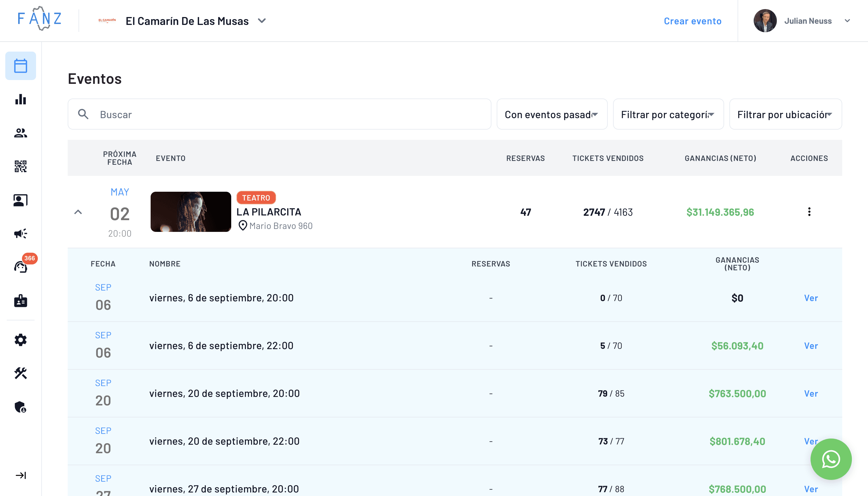
Task: Open Ver for September 20 at 20:00
Action: tap(811, 393)
